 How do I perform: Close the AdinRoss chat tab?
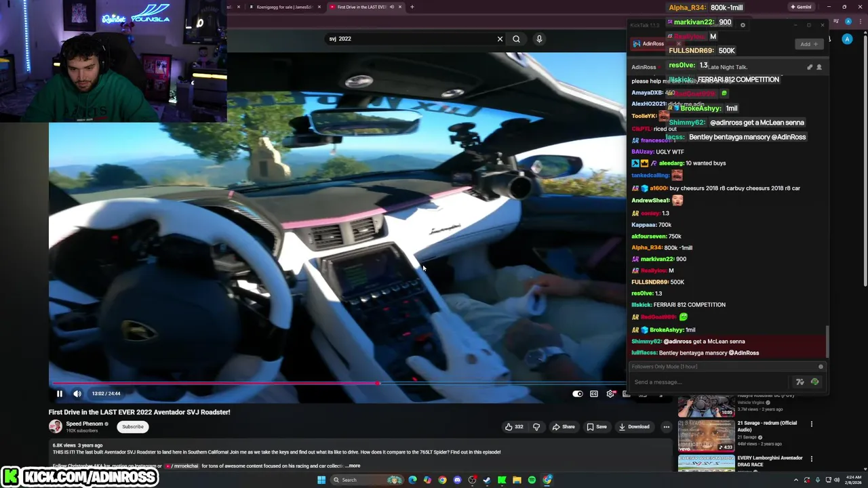point(678,44)
